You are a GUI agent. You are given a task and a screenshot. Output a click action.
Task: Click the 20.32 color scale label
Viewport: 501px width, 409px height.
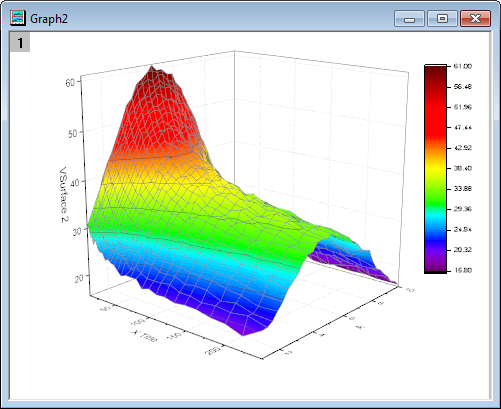[463, 250]
